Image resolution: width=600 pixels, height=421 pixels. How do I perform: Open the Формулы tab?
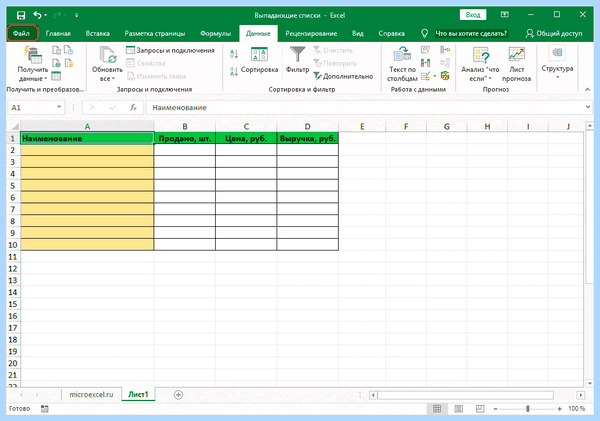click(x=215, y=33)
